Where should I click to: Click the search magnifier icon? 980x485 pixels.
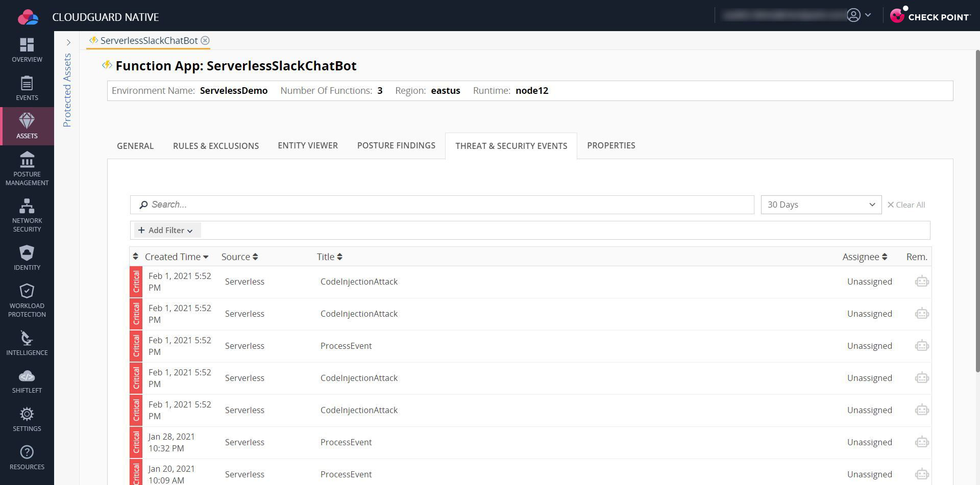143,205
